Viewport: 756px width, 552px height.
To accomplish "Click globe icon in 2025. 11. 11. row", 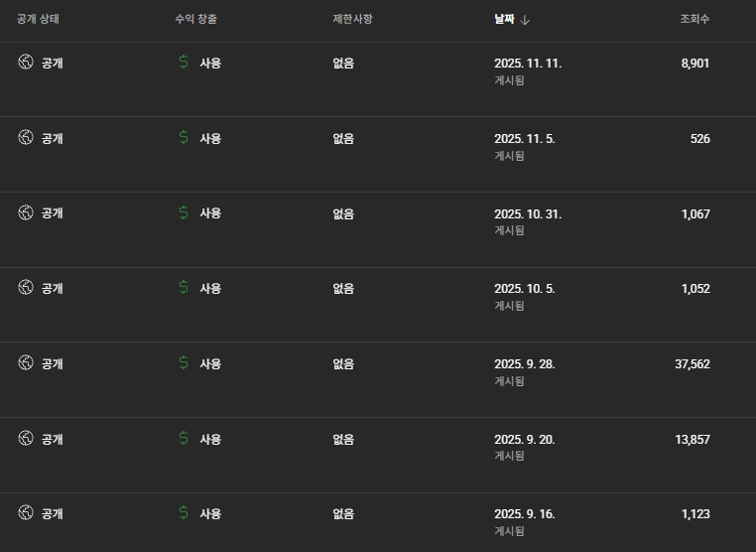I will pyautogui.click(x=26, y=63).
